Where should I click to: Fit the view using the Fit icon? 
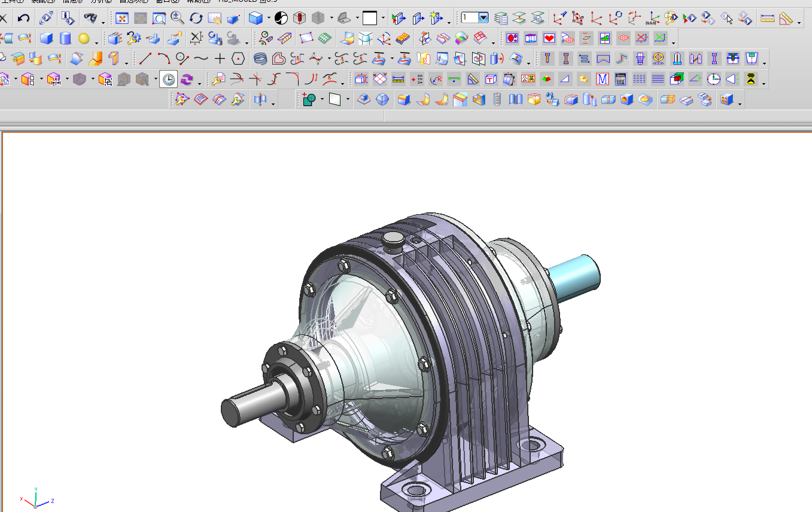tap(121, 18)
